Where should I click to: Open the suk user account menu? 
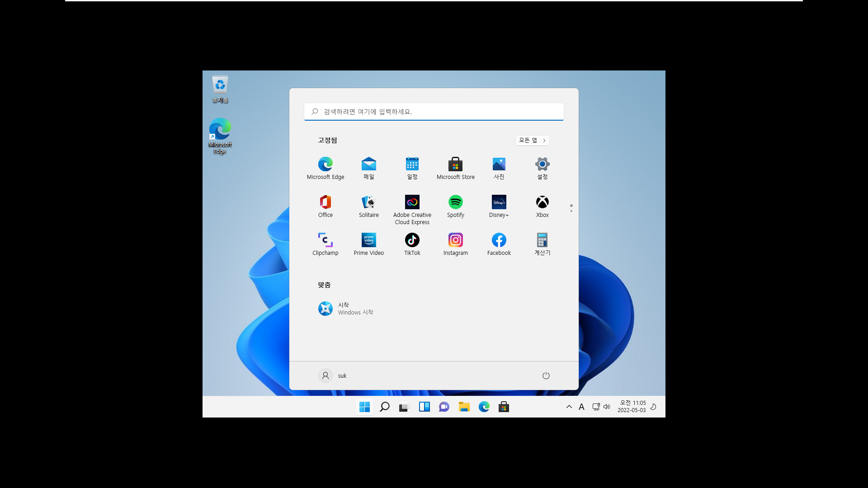pos(333,375)
